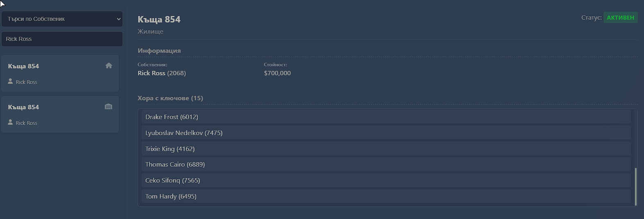644x219 pixels.
Task: Select the second Къща 854 result card
Action: pyautogui.click(x=60, y=114)
